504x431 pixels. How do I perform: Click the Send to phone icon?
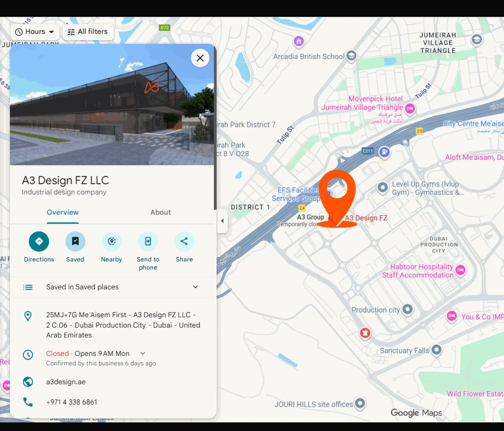(148, 241)
